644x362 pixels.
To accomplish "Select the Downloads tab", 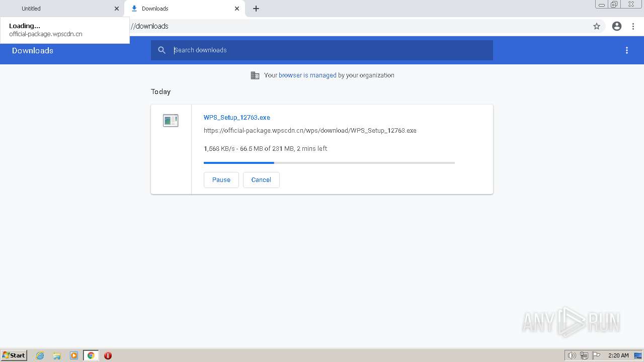I will pyautogui.click(x=184, y=9).
